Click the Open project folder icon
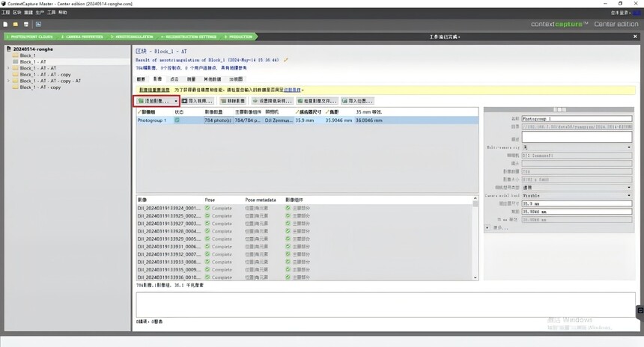644x347 pixels. [x=16, y=24]
